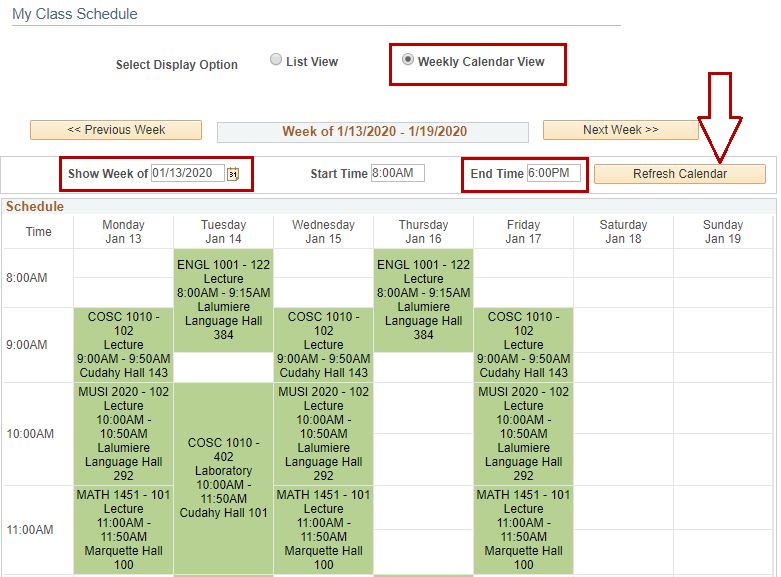This screenshot has height=577, width=781.
Task: Advance to Next Week
Action: [x=620, y=130]
